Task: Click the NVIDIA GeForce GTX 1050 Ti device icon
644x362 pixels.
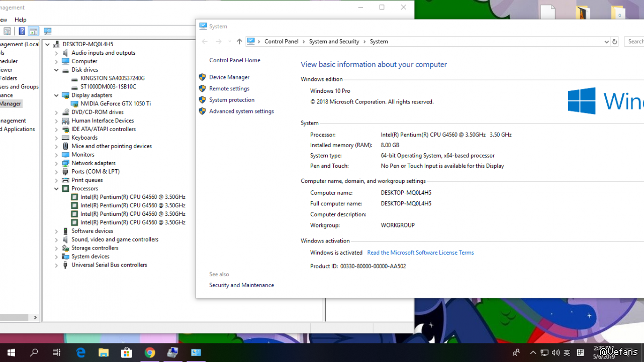Action: click(x=74, y=104)
